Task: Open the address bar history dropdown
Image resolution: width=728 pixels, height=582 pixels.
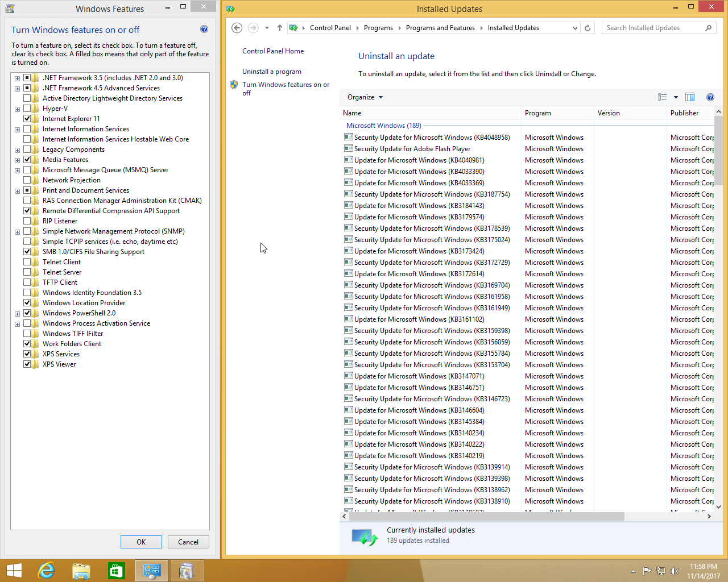Action: click(x=575, y=28)
